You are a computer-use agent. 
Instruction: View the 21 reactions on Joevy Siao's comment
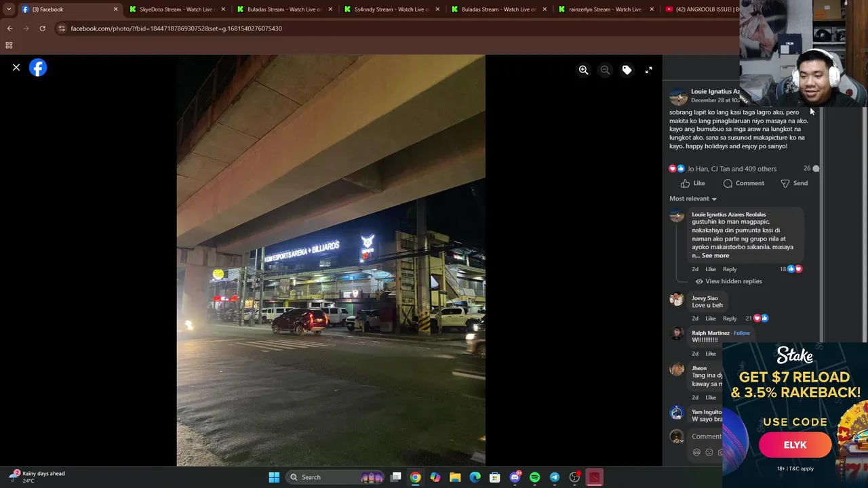[757, 318]
